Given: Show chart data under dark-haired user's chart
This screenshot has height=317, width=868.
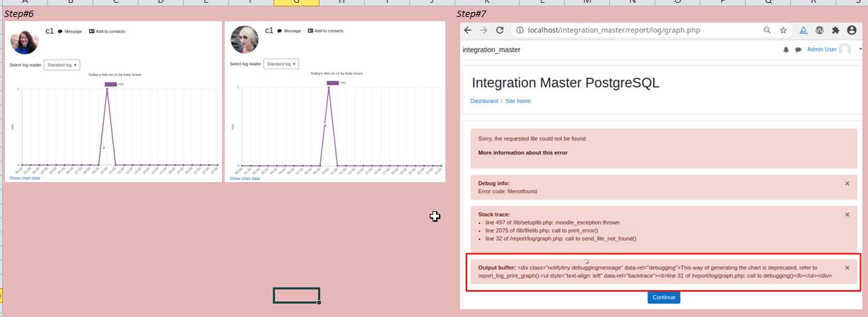Looking at the screenshot, I should (x=25, y=179).
